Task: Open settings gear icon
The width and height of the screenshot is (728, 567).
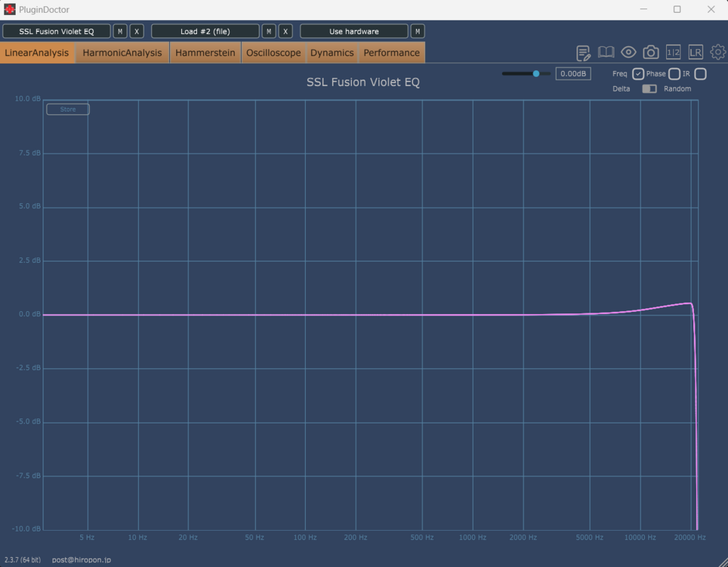Action: tap(718, 52)
